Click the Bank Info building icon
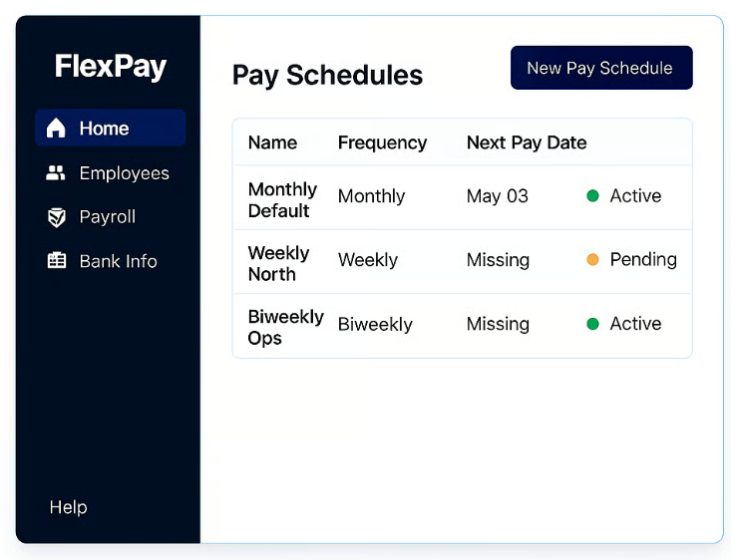This screenshot has width=731, height=560. 57,261
